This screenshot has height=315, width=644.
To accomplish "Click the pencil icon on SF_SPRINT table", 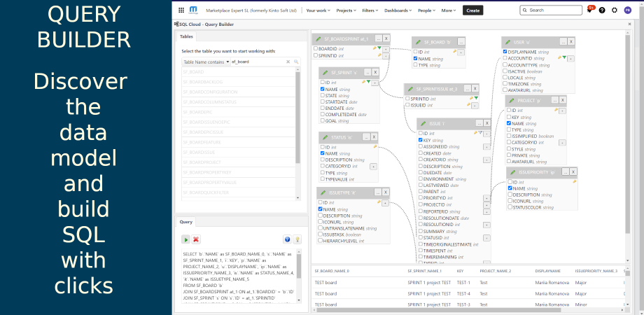I will point(324,72).
